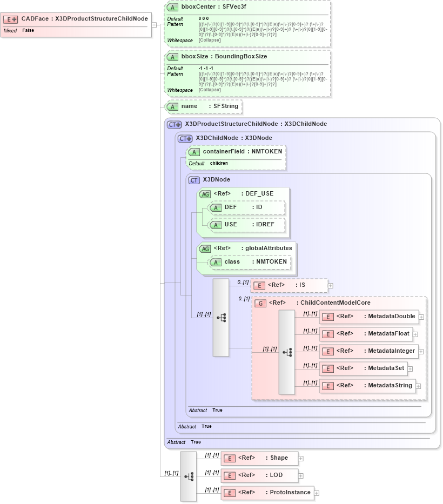Expand the LOD element plus box
This screenshot has width=443, height=504.
click(x=301, y=476)
